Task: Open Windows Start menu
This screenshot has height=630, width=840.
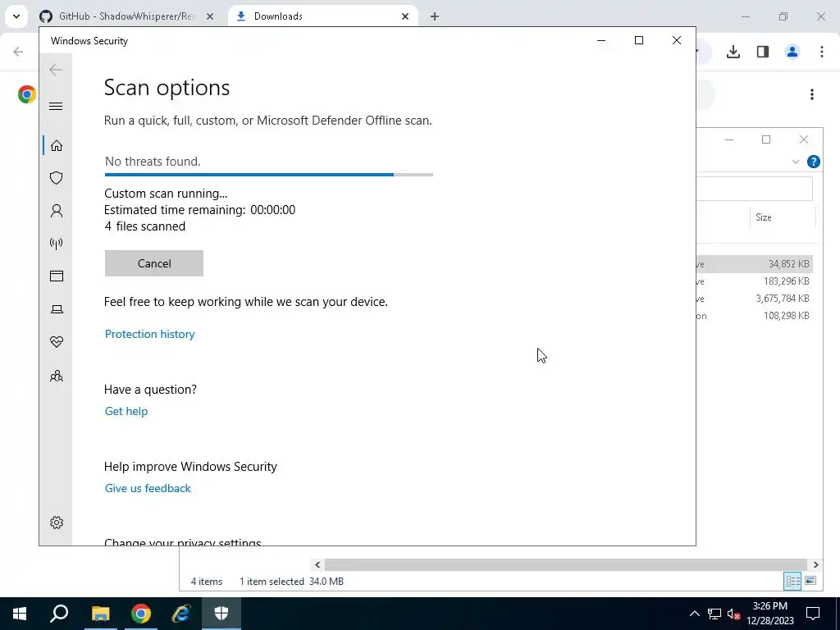Action: (x=20, y=614)
